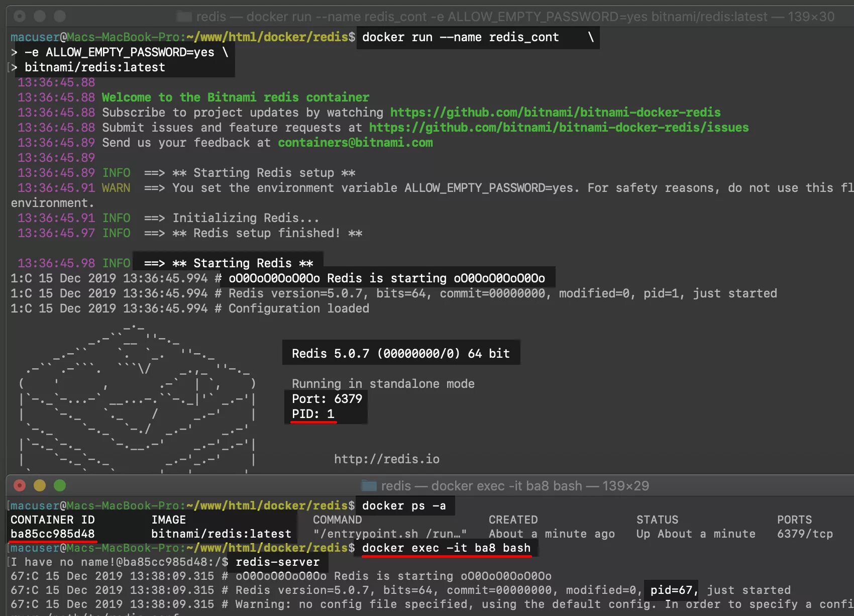Image resolution: width=854 pixels, height=616 pixels.
Task: Click the WARN label in the log
Action: (x=116, y=188)
